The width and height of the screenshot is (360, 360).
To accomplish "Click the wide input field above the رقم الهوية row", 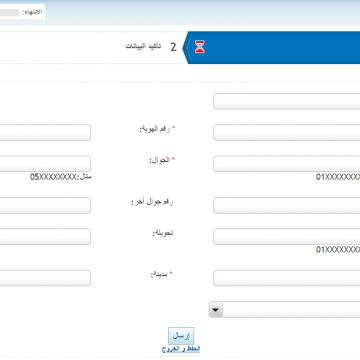I will pyautogui.click(x=287, y=101).
